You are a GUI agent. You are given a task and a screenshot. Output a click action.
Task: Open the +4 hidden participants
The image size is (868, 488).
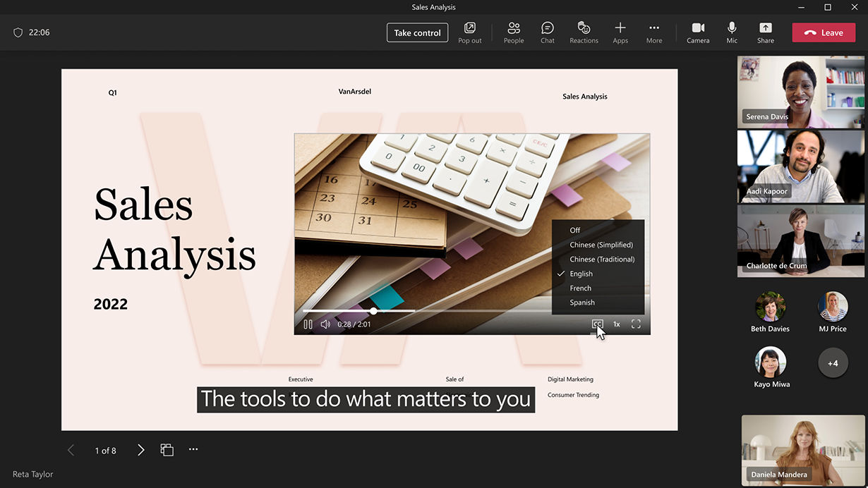point(833,362)
